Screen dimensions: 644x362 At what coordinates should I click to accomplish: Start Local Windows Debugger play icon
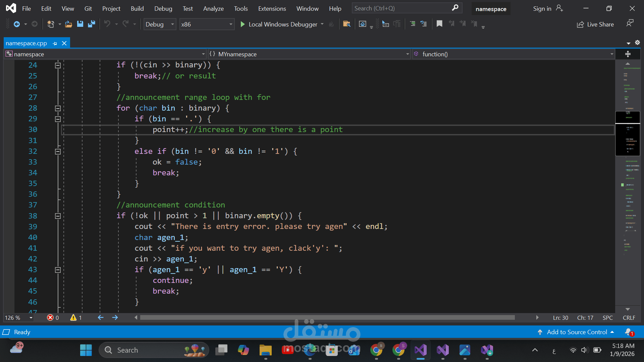[x=243, y=24]
